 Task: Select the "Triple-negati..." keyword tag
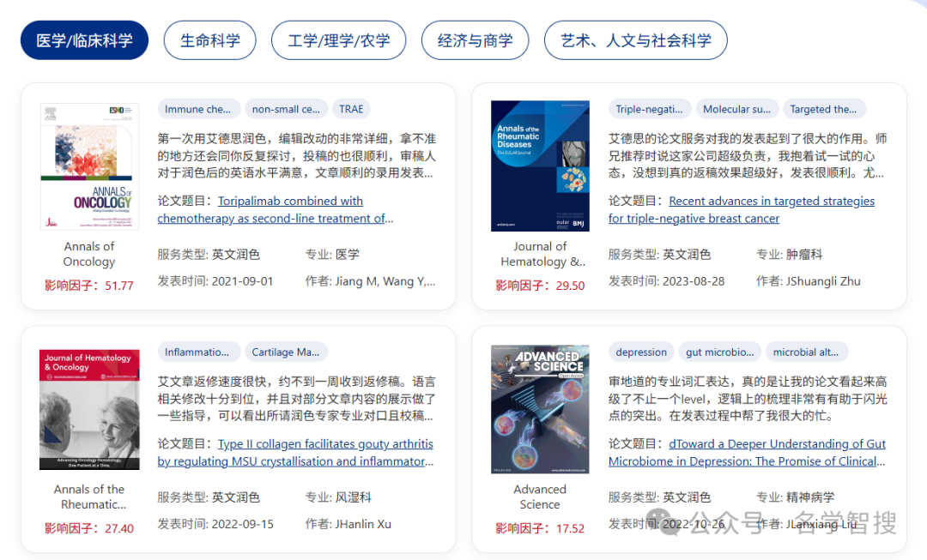point(649,109)
